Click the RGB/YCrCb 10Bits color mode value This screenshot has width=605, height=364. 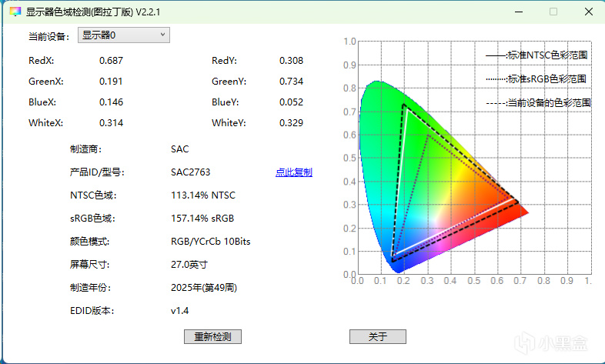[211, 242]
